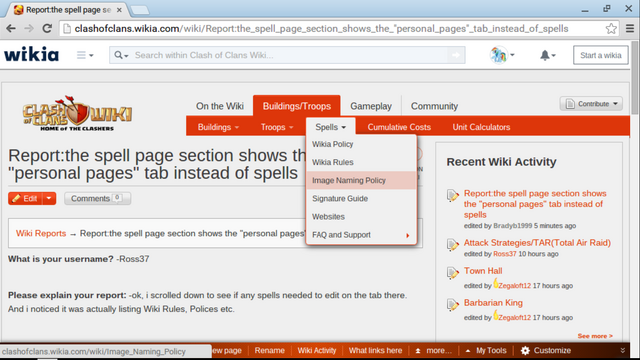Click the vertical page scrollbar
640x360 pixels.
click(635, 78)
